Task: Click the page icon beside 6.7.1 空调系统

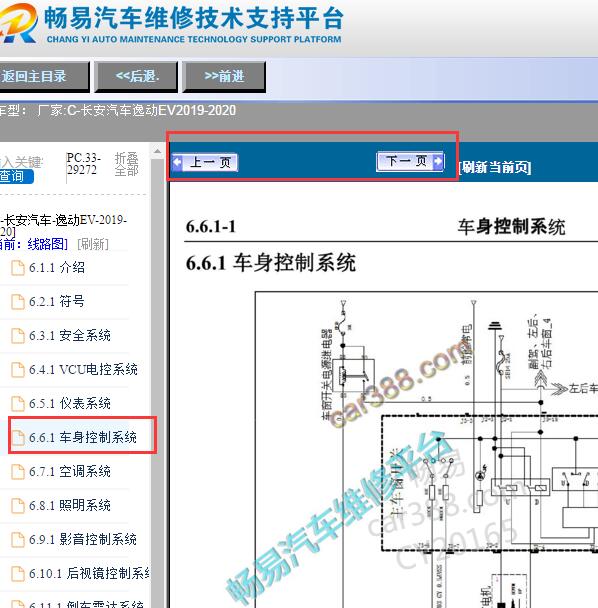Action: (17, 472)
